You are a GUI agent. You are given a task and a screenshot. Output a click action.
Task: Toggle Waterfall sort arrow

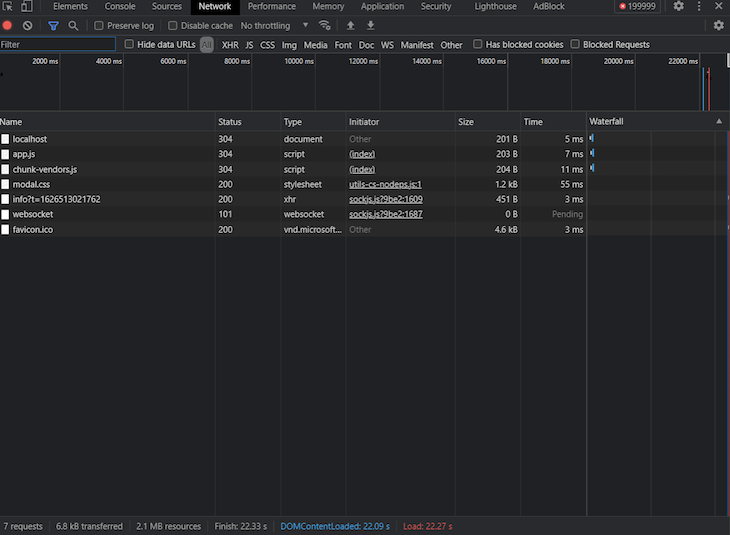click(719, 121)
